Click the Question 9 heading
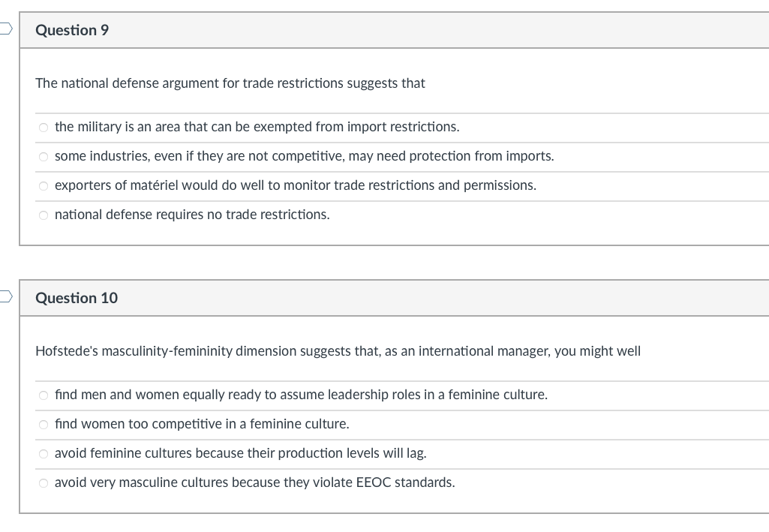 pyautogui.click(x=72, y=31)
